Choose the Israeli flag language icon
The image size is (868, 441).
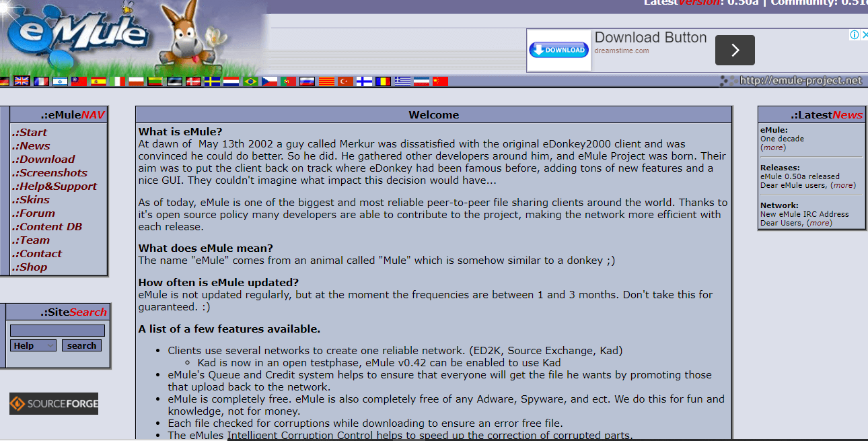point(61,81)
